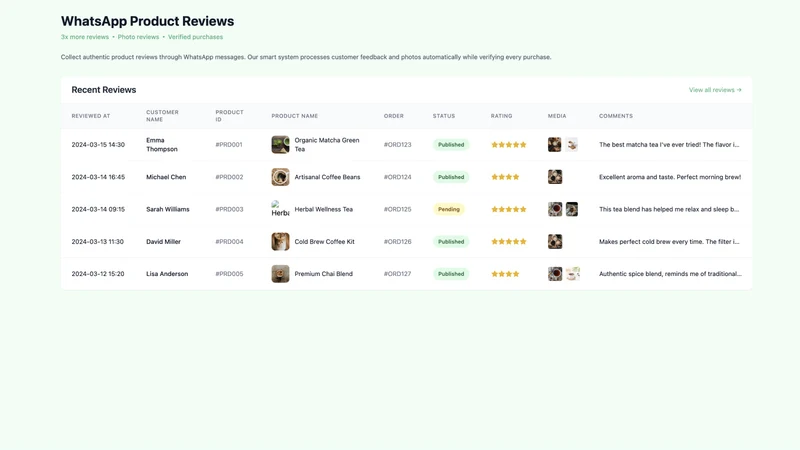Open first media photo in Emma Thompson row
The image size is (800, 450).
[x=555, y=144]
